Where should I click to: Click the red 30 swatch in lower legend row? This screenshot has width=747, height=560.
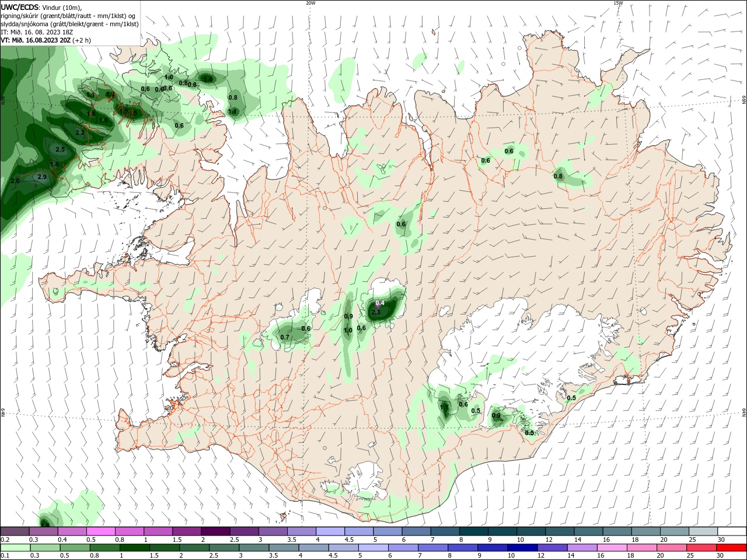coord(732,548)
